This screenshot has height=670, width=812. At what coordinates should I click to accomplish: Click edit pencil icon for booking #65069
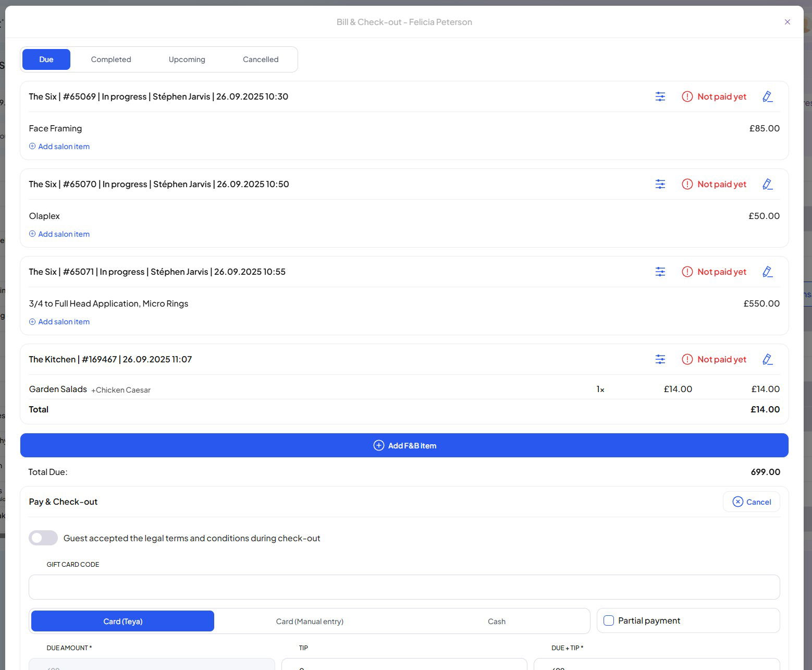tap(767, 96)
